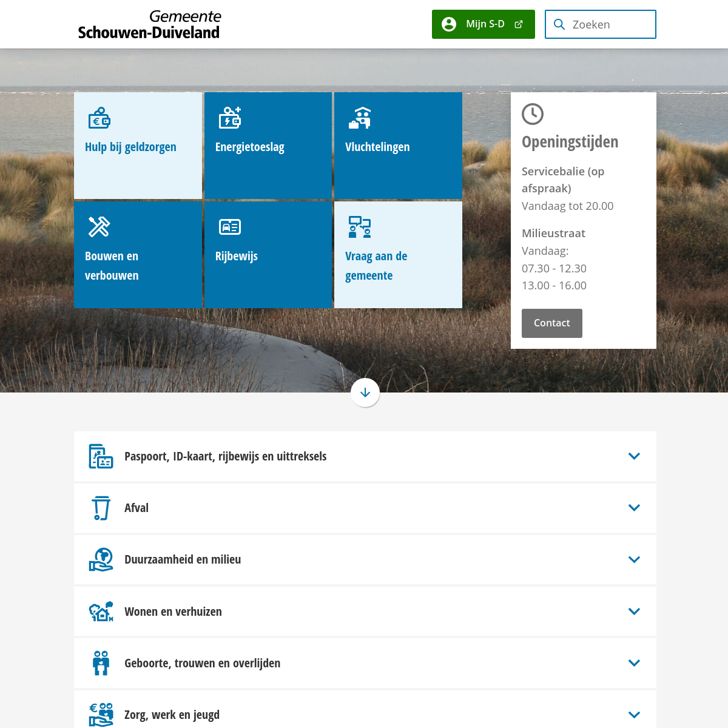Click the magnifier search icon
This screenshot has height=728, width=728.
click(559, 24)
